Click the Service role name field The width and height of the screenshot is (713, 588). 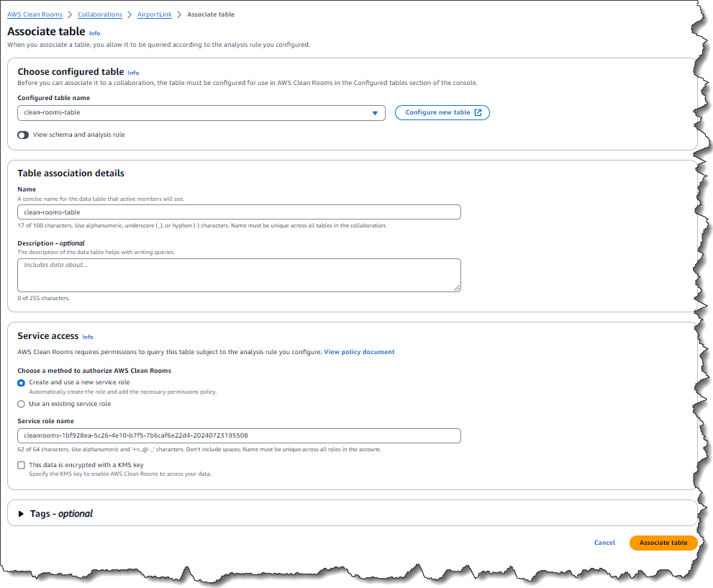(239, 435)
